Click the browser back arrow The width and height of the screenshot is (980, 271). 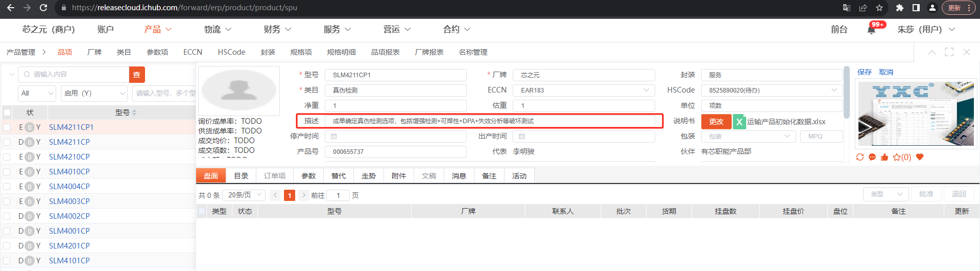[x=10, y=8]
